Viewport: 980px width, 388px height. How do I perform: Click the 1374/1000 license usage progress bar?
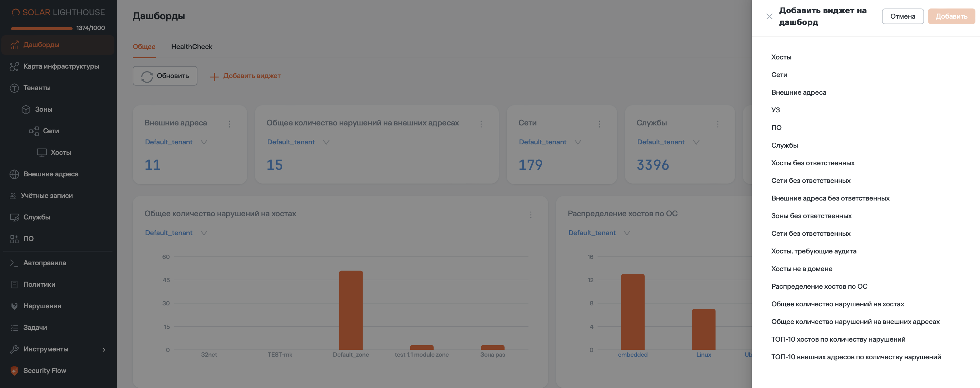[x=42, y=28]
